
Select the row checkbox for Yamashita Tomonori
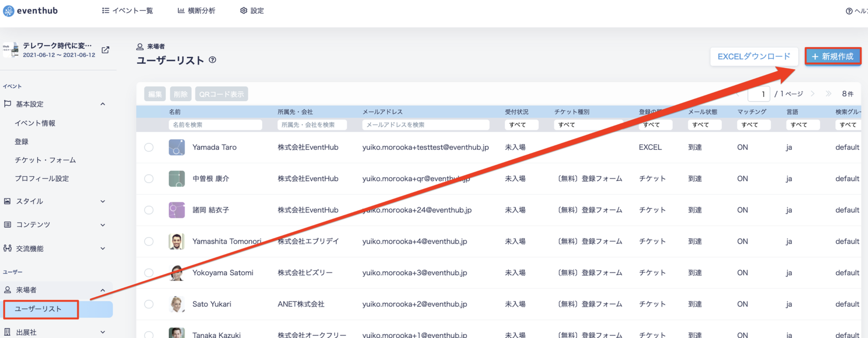pos(148,241)
